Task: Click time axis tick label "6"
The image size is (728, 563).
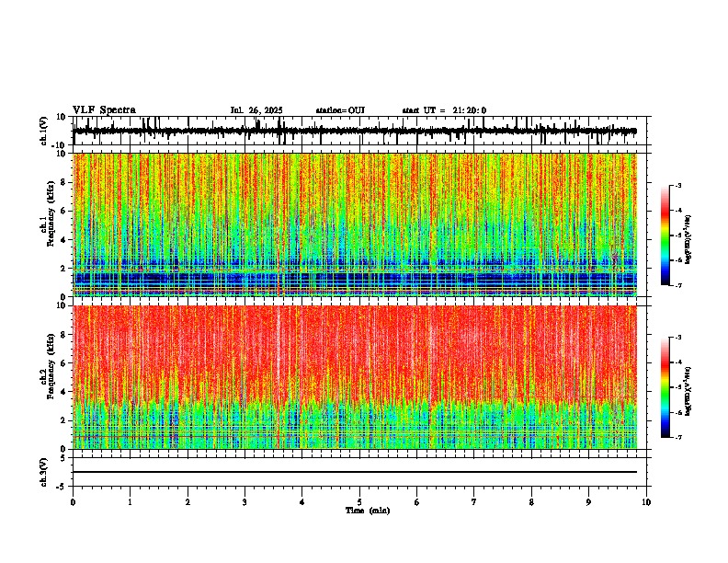Action: 417,502
